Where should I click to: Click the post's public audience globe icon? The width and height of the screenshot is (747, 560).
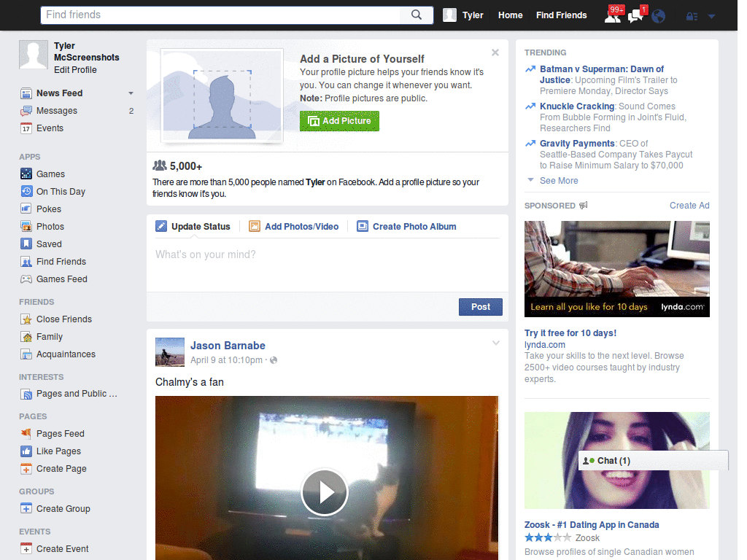[x=274, y=360]
